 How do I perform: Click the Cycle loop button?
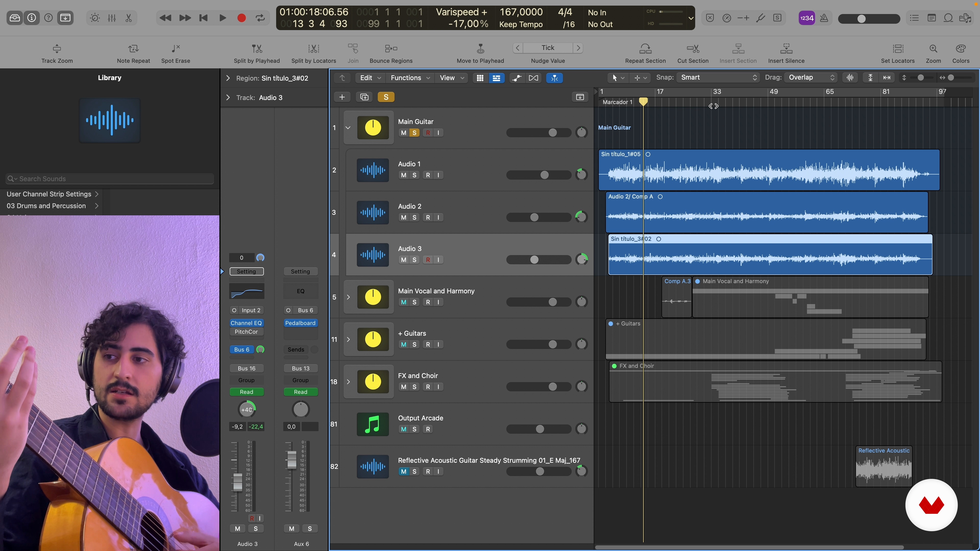coord(260,18)
